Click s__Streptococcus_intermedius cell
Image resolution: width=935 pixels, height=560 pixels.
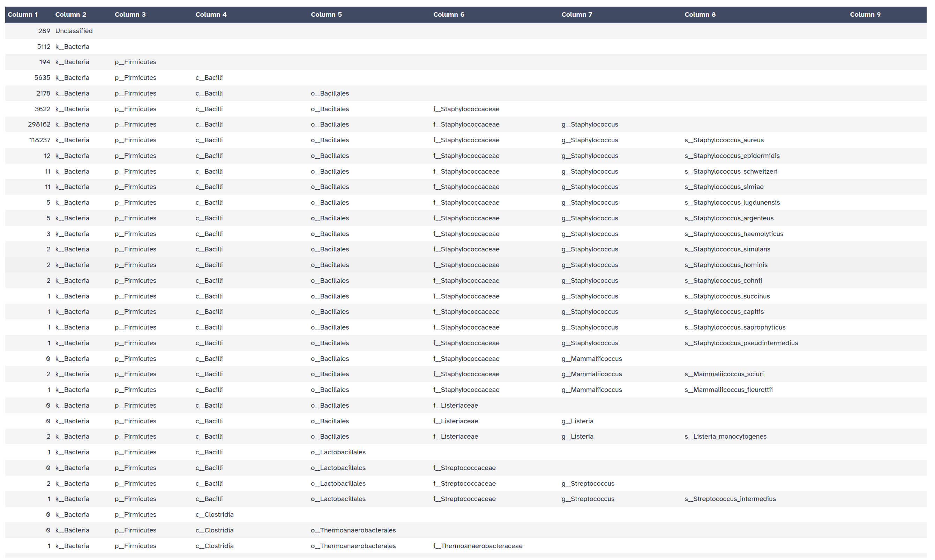tap(730, 499)
